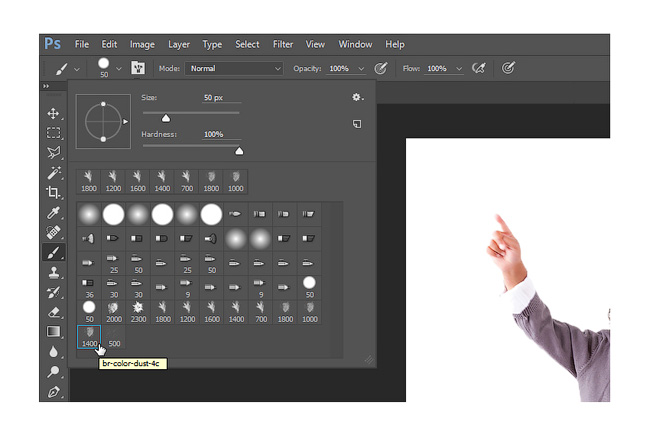Select the 36 brush preset
Image resolution: width=650 pixels, height=438 pixels.
pos(89,288)
